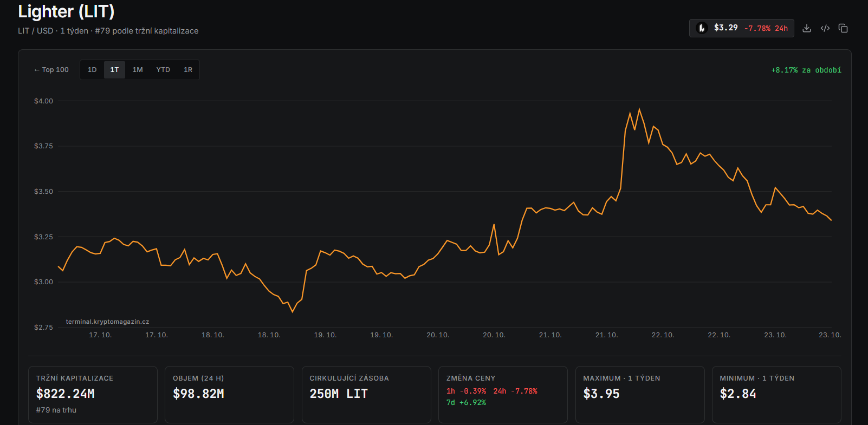
Task: Click the "MINIMUM · 1 TÝDEN" card label
Action: pos(757,378)
